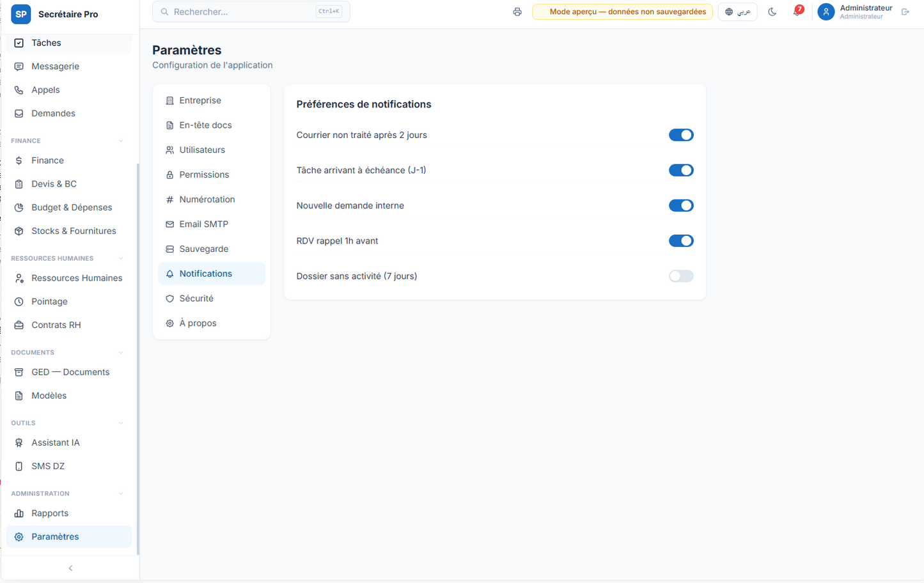Click the dollar icon beside Finance
This screenshot has width=924, height=583.
tap(19, 160)
